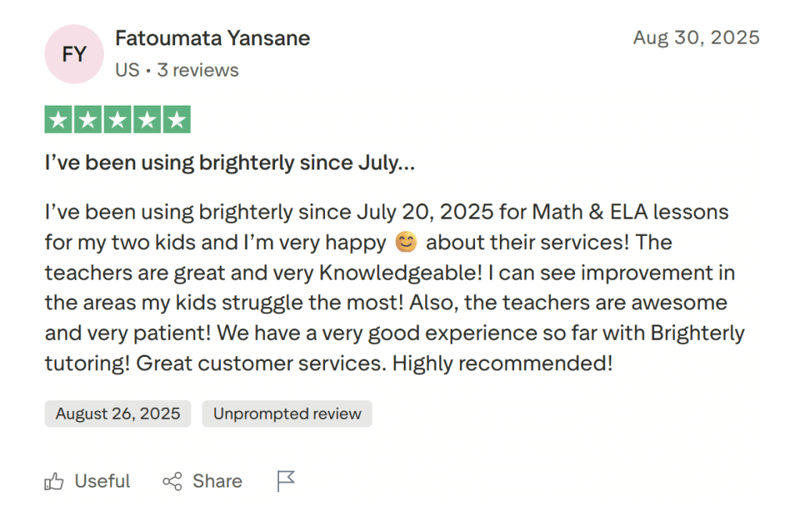800x532 pixels.
Task: Click the Aug 30, 2025 posted date
Action: (x=696, y=37)
